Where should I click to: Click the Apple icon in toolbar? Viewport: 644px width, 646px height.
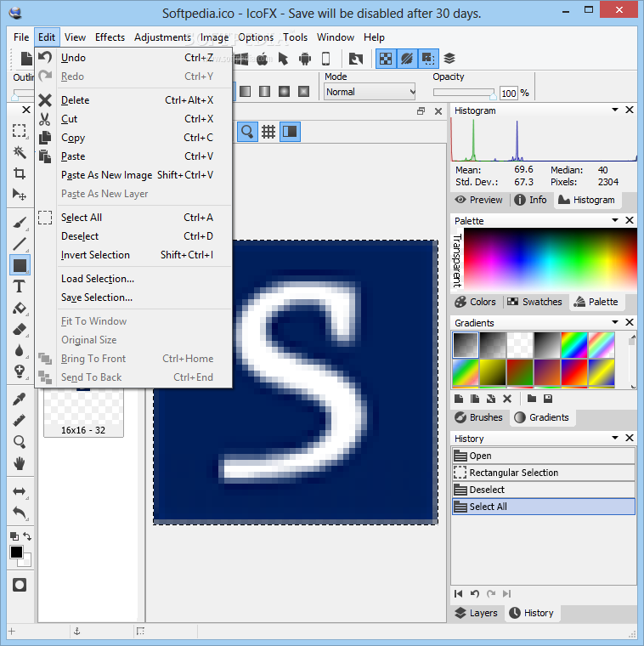[263, 59]
